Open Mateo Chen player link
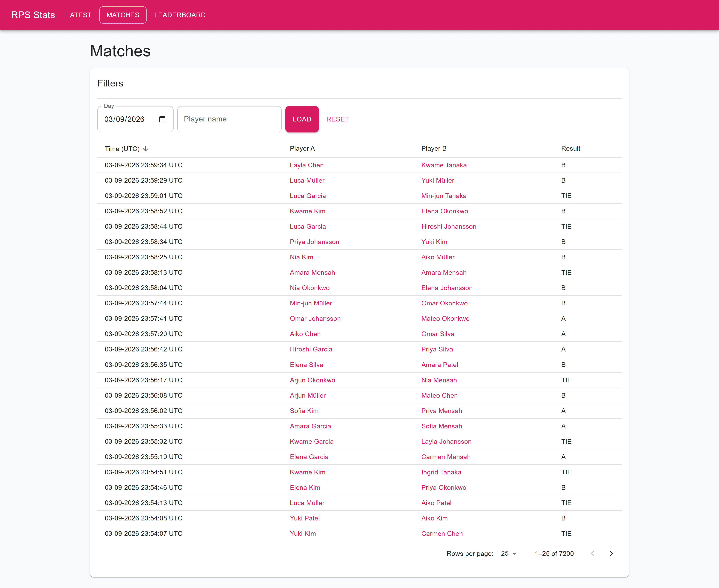Image resolution: width=719 pixels, height=588 pixels. tap(439, 395)
